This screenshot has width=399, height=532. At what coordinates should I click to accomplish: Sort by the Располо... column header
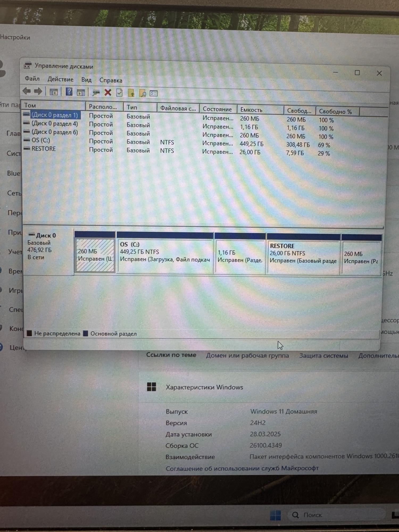[105, 107]
